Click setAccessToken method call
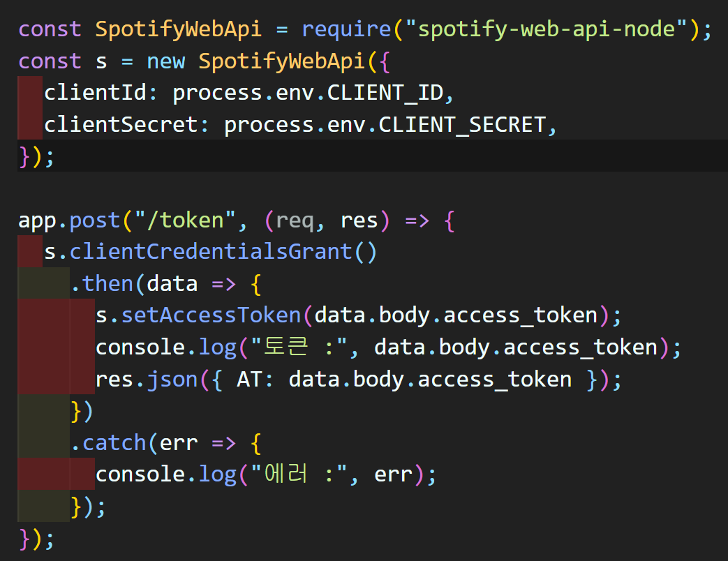 point(211,315)
